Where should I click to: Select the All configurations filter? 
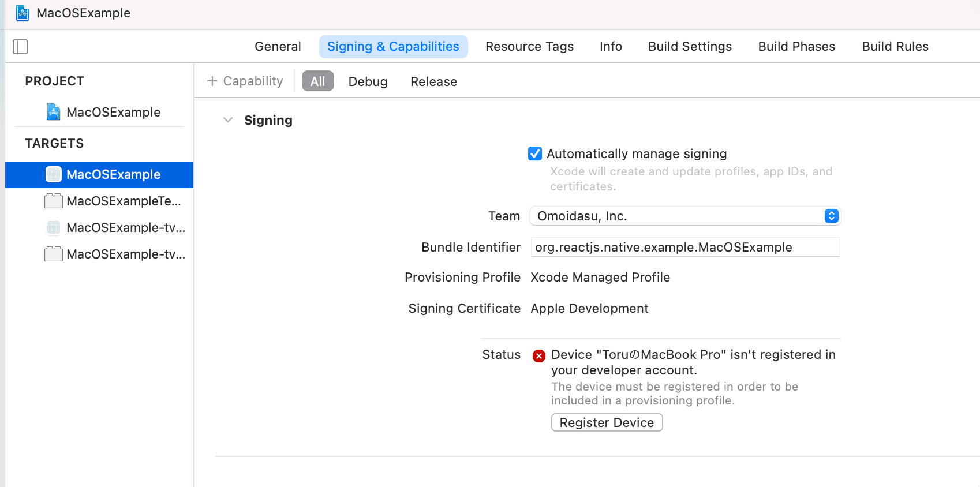317,81
